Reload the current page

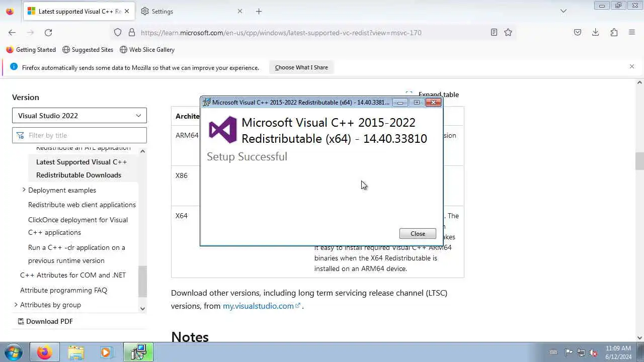pyautogui.click(x=48, y=32)
